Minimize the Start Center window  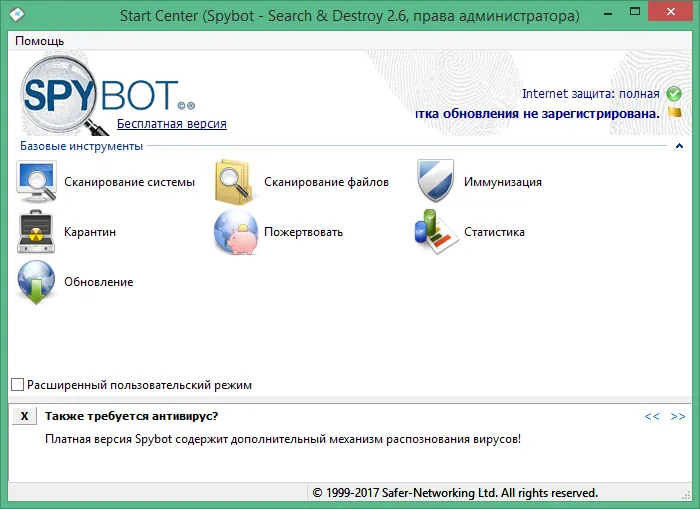pyautogui.click(x=608, y=13)
